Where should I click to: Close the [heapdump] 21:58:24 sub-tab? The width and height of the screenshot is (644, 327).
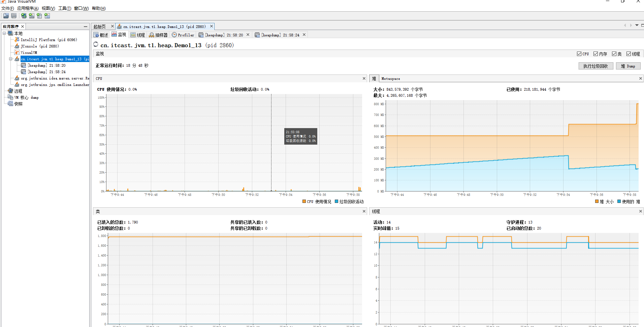pyautogui.click(x=304, y=35)
